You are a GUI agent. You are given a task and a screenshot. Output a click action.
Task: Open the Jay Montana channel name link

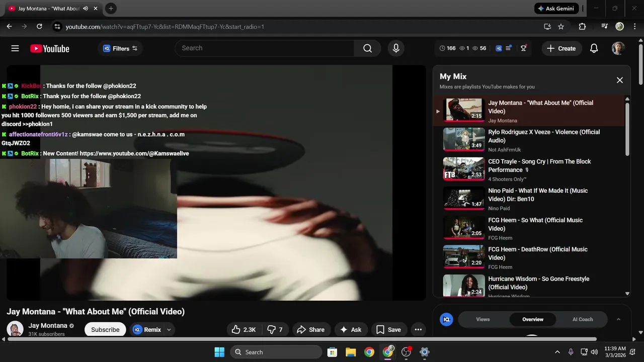[48, 325]
